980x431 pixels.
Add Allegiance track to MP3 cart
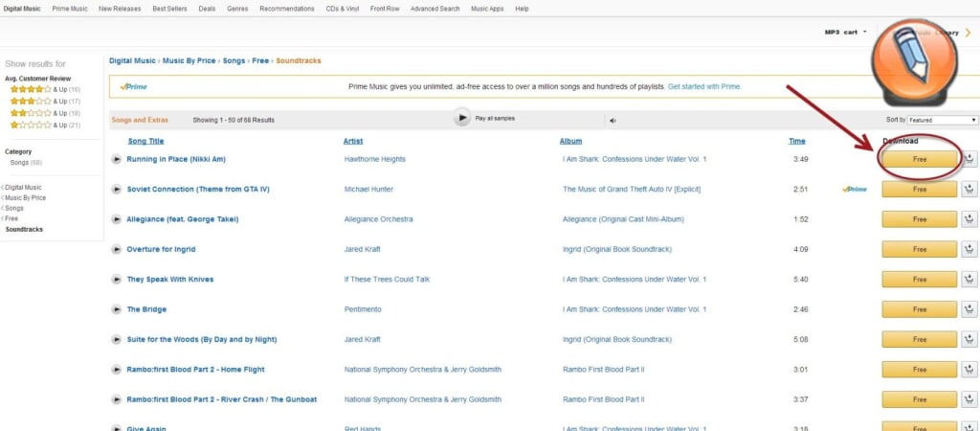[969, 219]
